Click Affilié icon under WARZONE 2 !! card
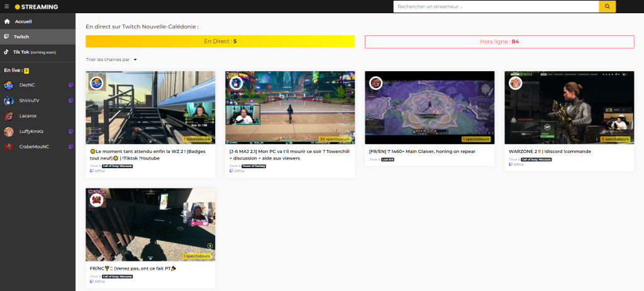Screen dimensions: 644x291 tap(511, 164)
